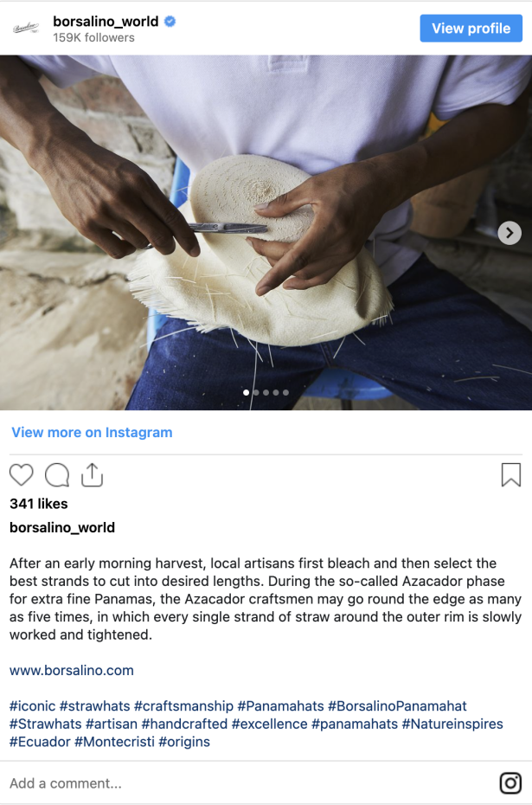Viewport: 532px width, 805px height.
Task: Click the hat-making photo
Action: (x=266, y=233)
